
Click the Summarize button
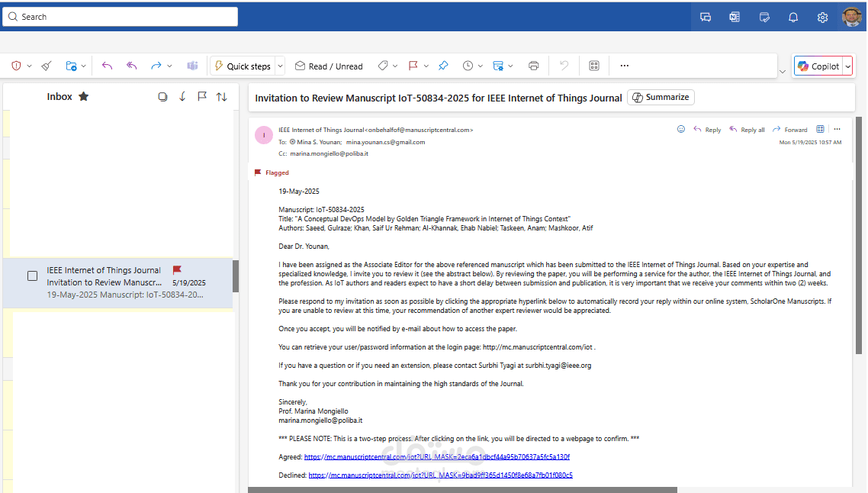click(x=661, y=98)
